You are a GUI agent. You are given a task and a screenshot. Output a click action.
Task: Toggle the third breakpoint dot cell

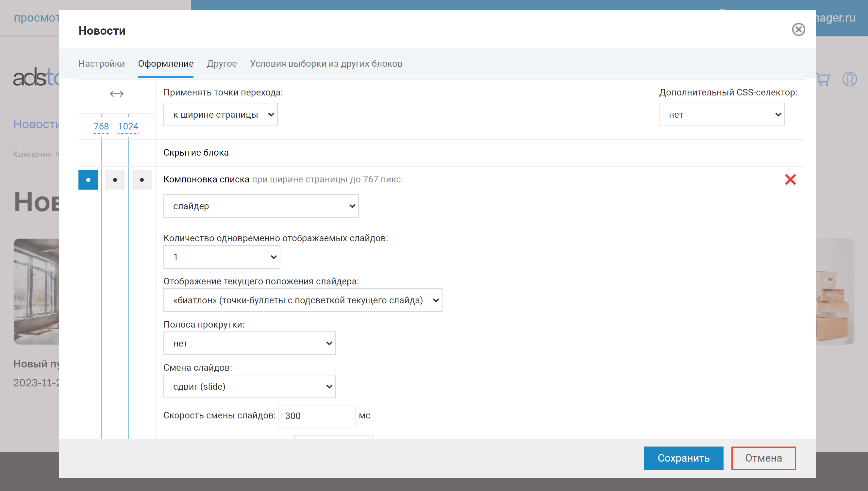click(142, 180)
